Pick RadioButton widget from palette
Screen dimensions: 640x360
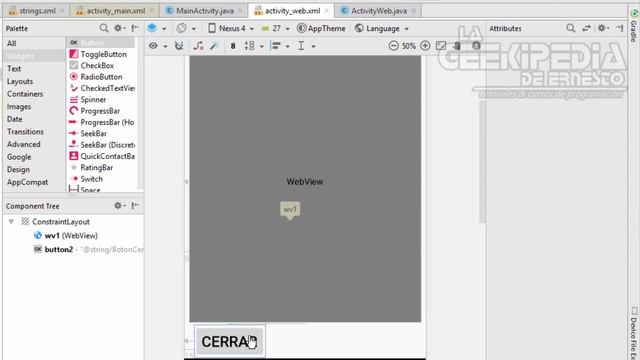pyautogui.click(x=101, y=77)
